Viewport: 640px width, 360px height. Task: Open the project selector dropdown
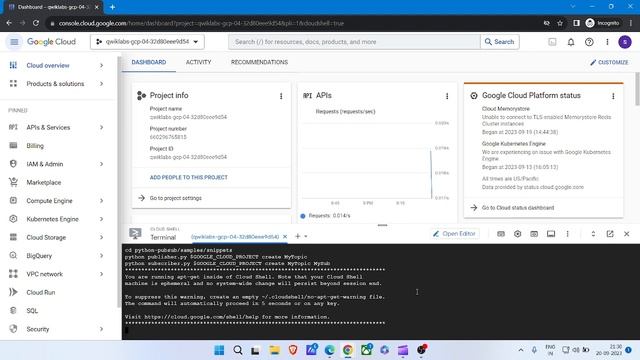point(147,42)
